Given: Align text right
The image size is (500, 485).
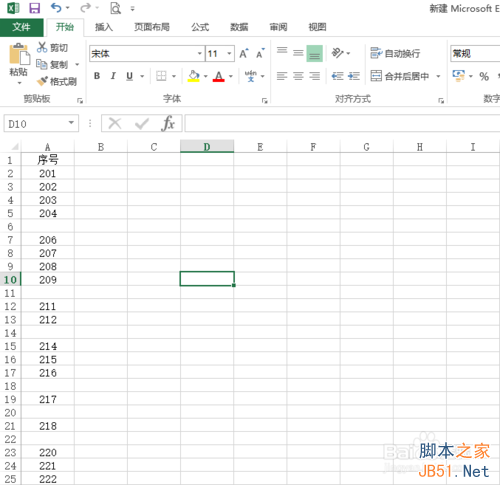Looking at the screenshot, I should click(315, 76).
